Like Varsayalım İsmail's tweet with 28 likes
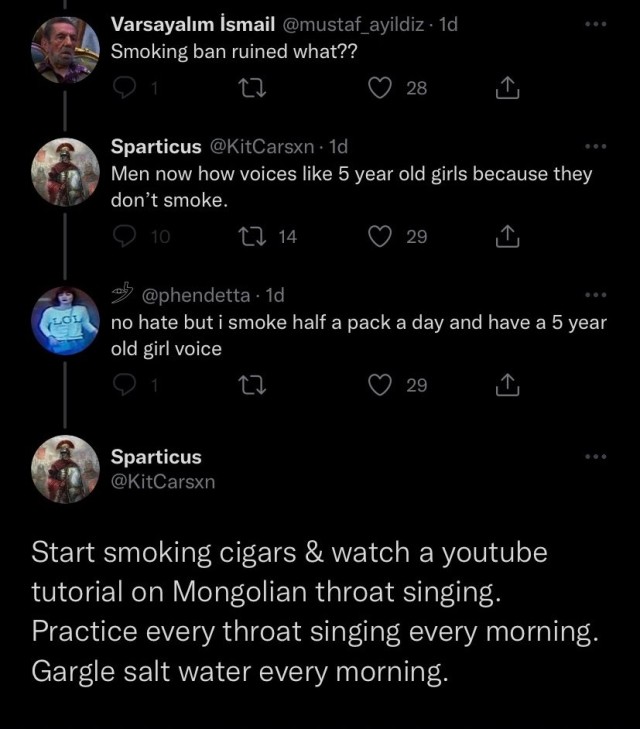This screenshot has height=729, width=640. click(x=380, y=89)
